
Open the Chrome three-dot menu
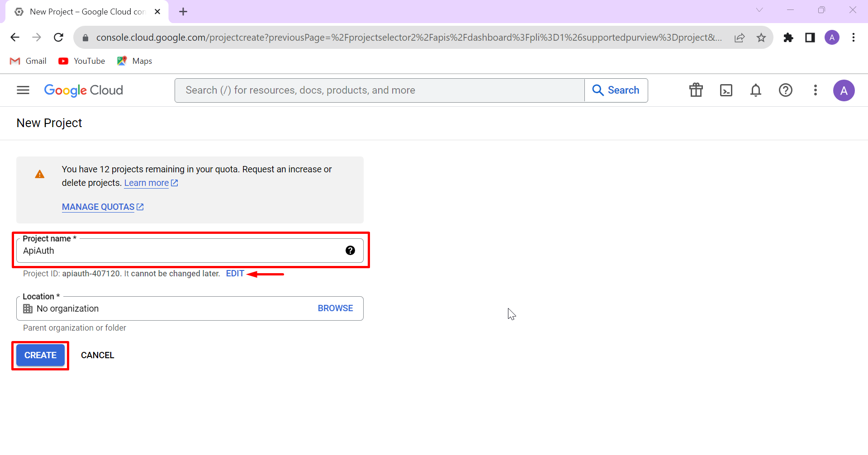point(853,37)
